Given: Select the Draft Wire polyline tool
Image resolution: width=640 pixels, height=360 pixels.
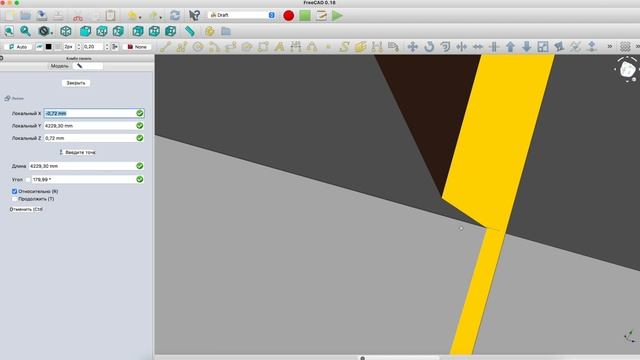Looking at the screenshot, I should 182,47.
